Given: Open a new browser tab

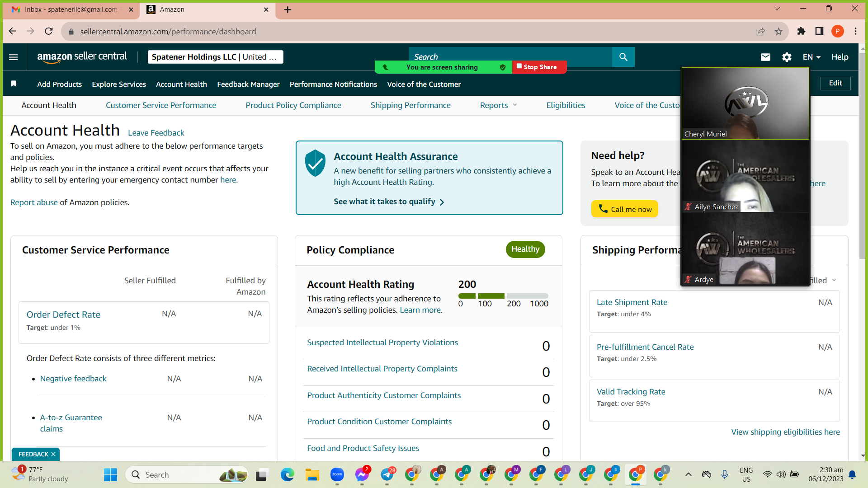Looking at the screenshot, I should point(288,9).
